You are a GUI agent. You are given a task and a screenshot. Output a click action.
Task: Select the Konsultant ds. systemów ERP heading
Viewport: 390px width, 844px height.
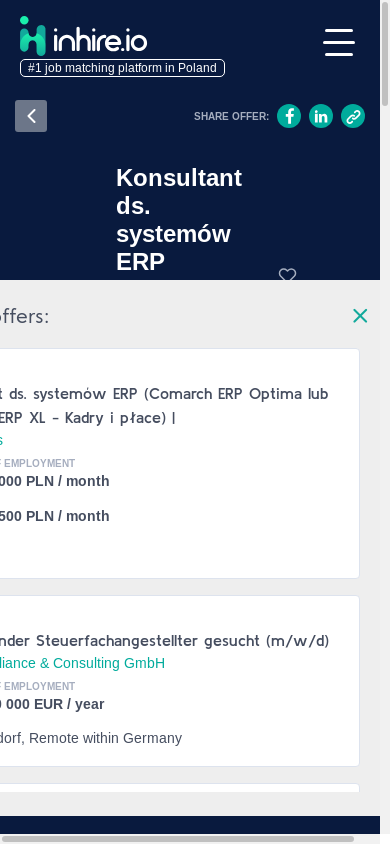[179, 220]
